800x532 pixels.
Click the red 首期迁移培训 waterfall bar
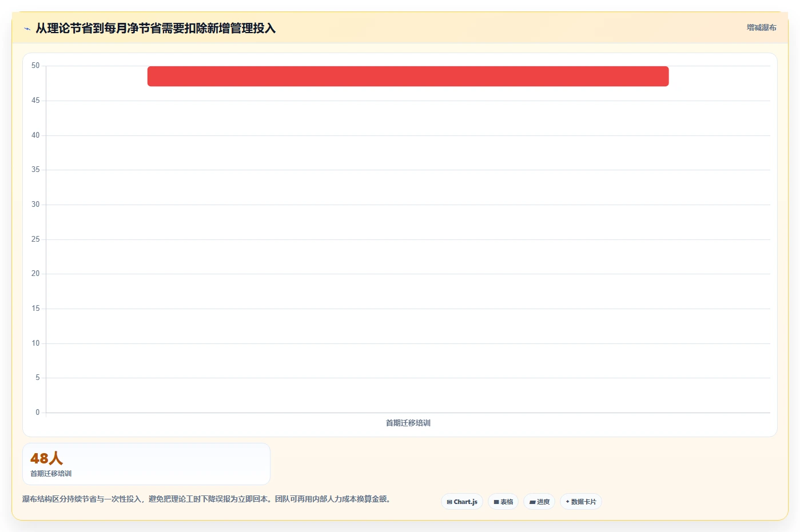[x=408, y=76]
